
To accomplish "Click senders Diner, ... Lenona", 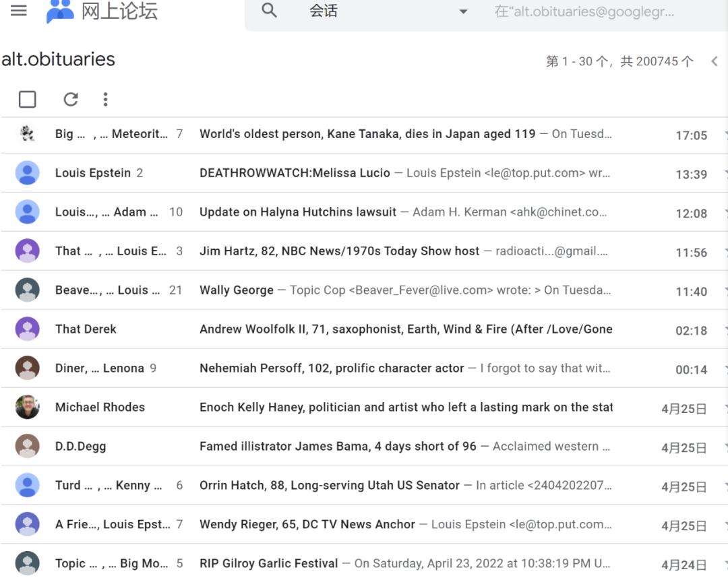I will coord(99,368).
